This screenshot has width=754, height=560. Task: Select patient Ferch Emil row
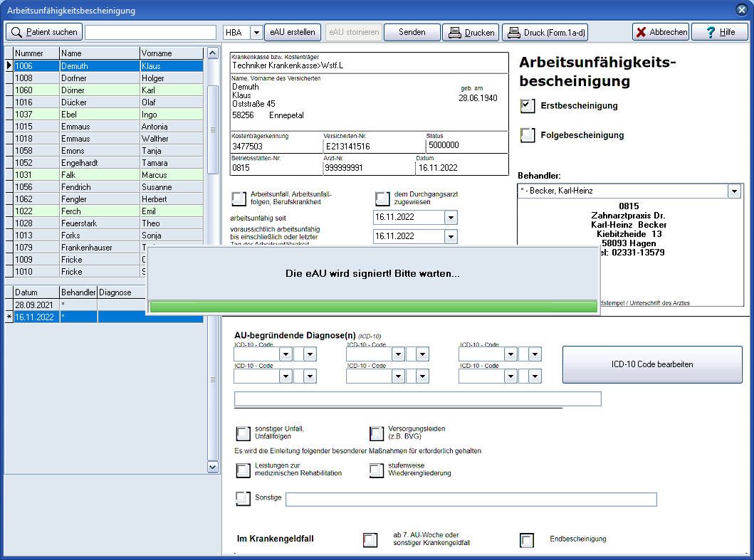[108, 211]
